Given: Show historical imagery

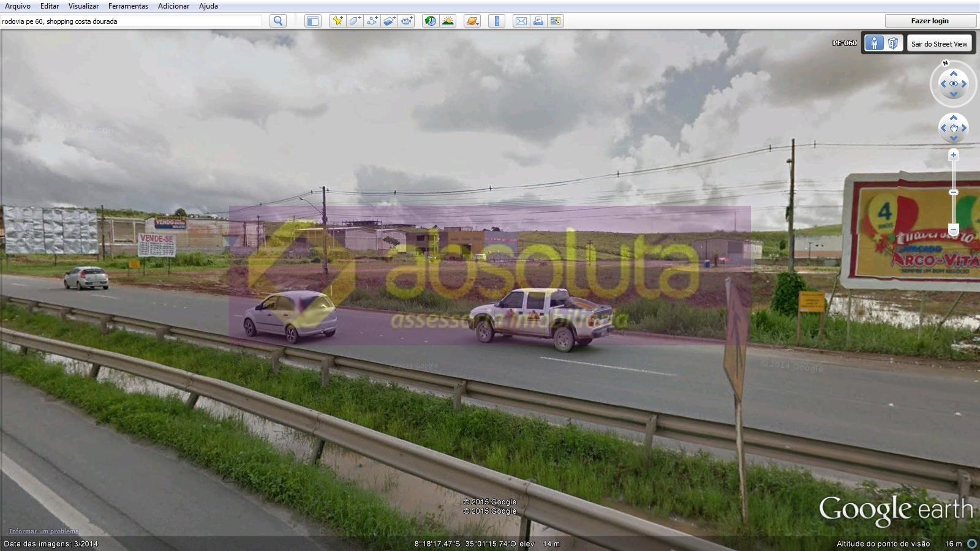Looking at the screenshot, I should click(x=431, y=21).
